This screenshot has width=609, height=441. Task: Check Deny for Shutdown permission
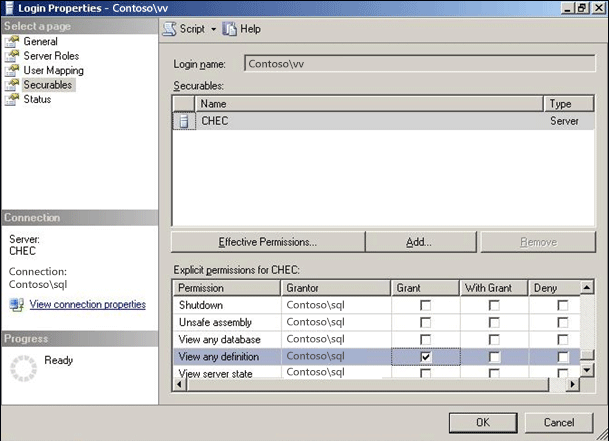(x=562, y=305)
